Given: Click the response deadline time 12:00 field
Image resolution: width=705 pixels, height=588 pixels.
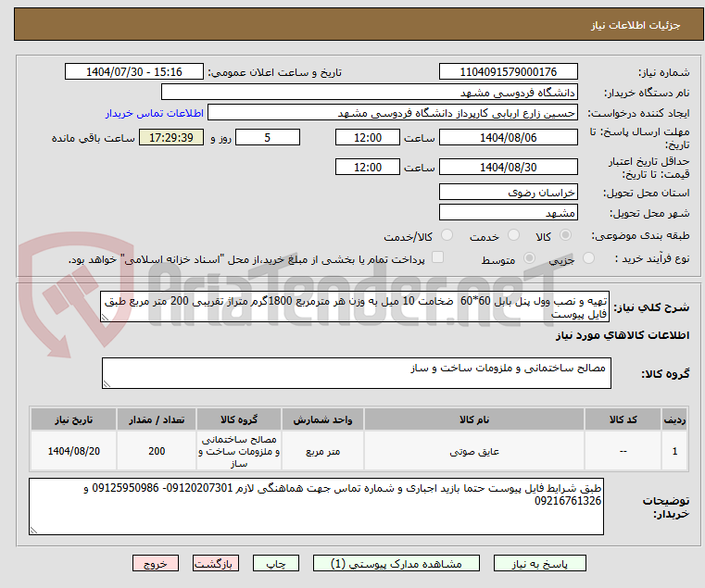Looking at the screenshot, I should click(x=368, y=137).
